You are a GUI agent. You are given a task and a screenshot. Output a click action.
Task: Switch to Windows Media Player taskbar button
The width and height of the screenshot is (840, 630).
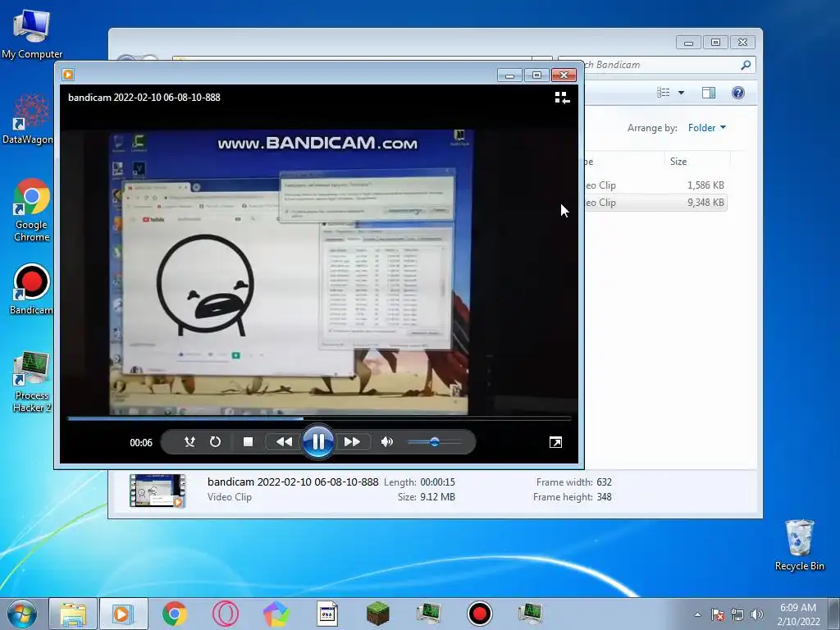[123, 614]
